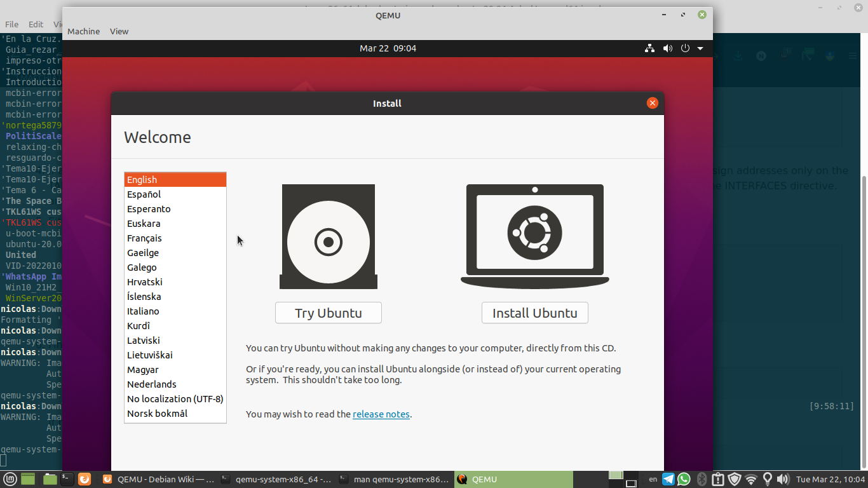Click the downloads icon in background browser

pos(738,56)
